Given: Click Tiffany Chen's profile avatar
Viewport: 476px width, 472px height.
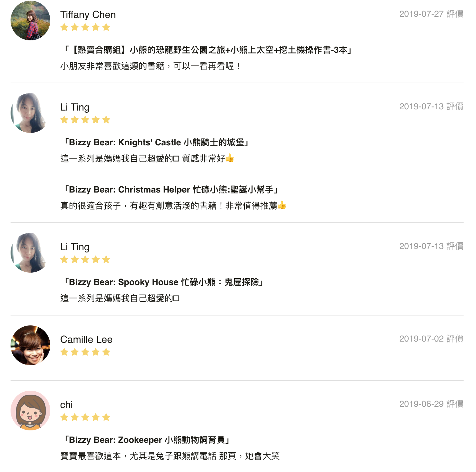Looking at the screenshot, I should [x=30, y=20].
